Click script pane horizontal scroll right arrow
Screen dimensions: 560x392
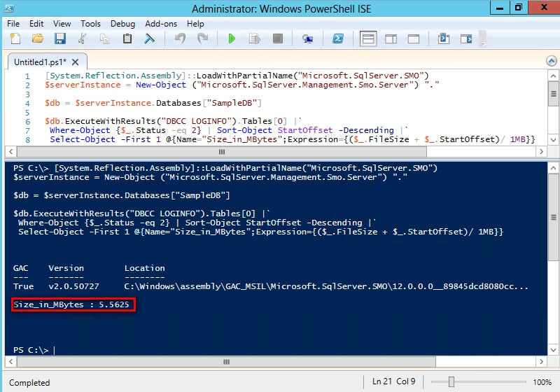click(x=541, y=151)
